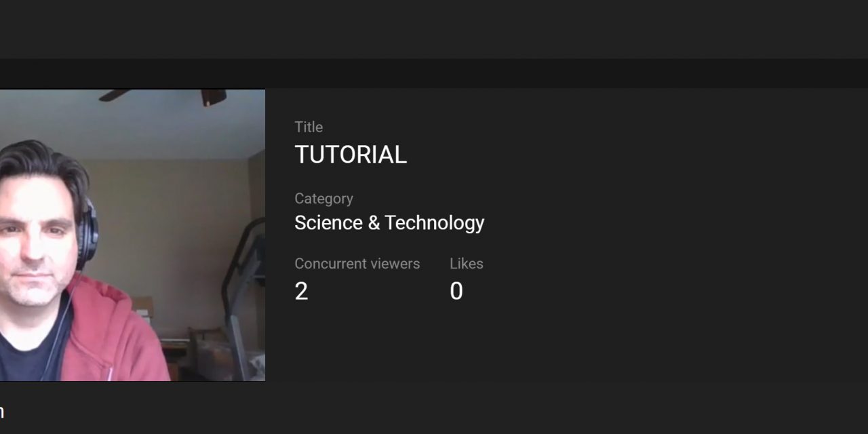Click the Likes label

[x=467, y=264]
